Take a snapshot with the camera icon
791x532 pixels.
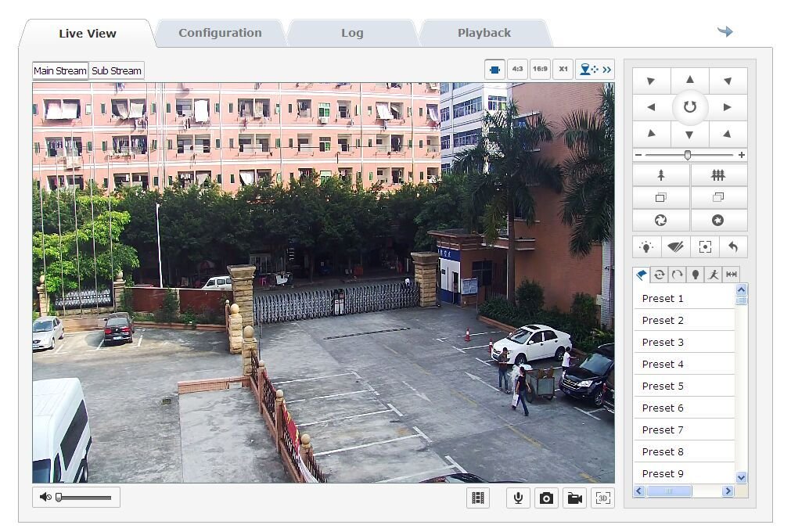[546, 498]
